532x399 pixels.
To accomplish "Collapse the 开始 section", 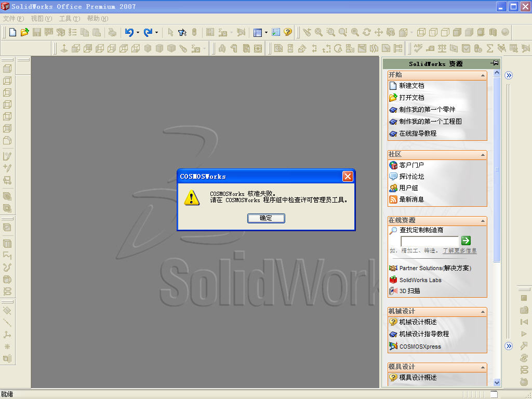I will pos(483,75).
